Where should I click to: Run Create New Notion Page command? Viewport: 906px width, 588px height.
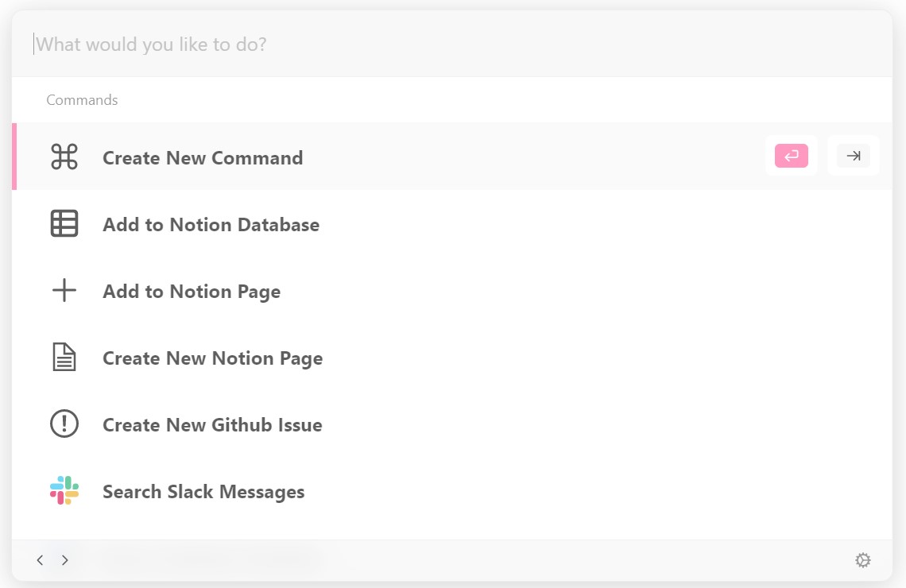(x=212, y=358)
